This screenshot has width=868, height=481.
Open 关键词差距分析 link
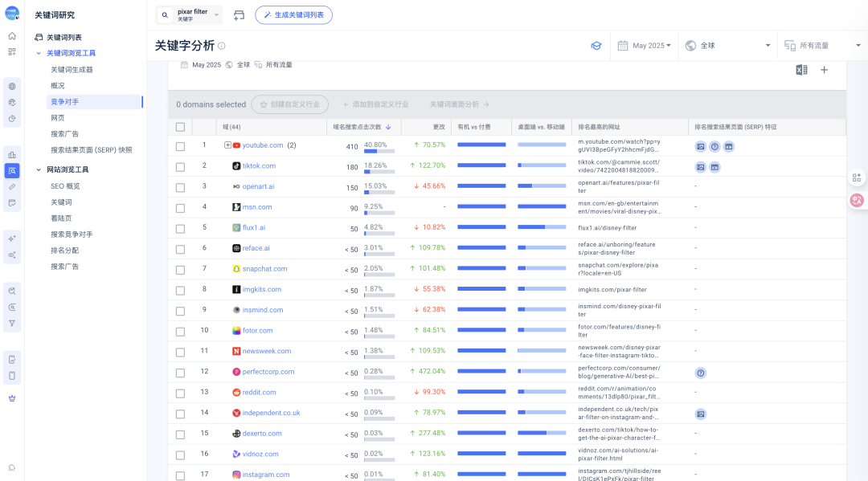pyautogui.click(x=460, y=104)
